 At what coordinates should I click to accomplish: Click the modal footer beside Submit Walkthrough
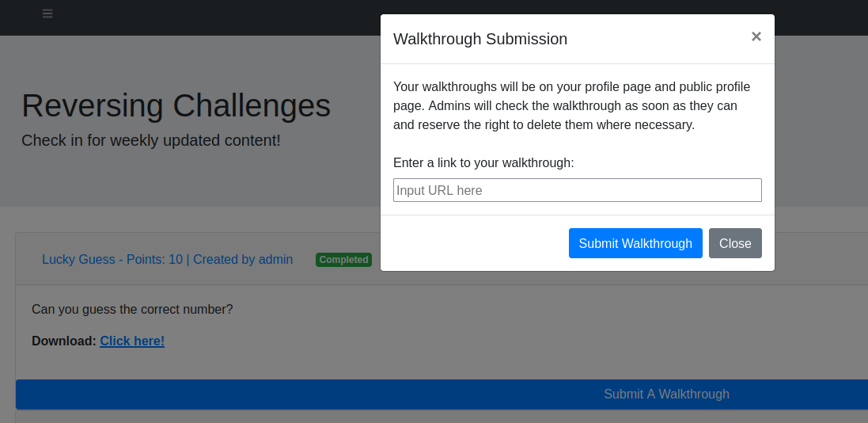(475, 243)
